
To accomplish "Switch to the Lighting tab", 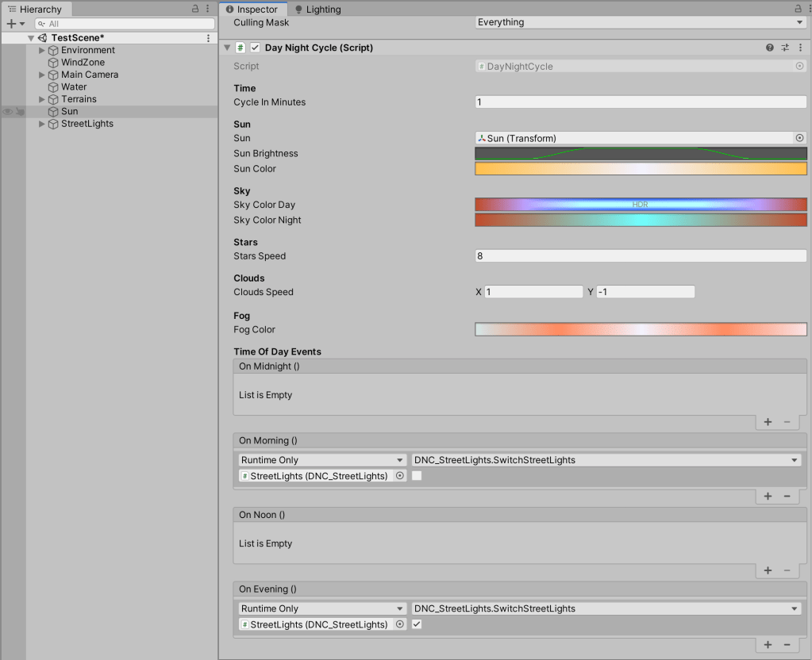I will click(x=317, y=10).
